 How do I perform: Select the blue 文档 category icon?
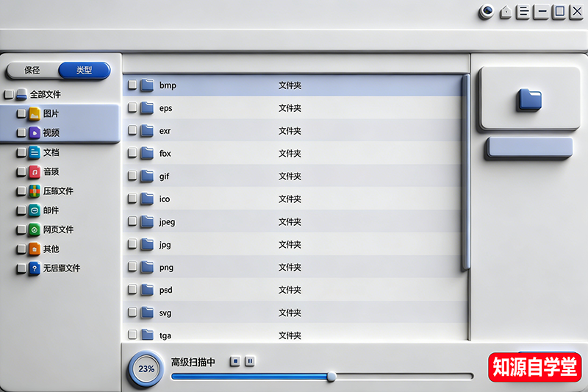click(x=35, y=152)
